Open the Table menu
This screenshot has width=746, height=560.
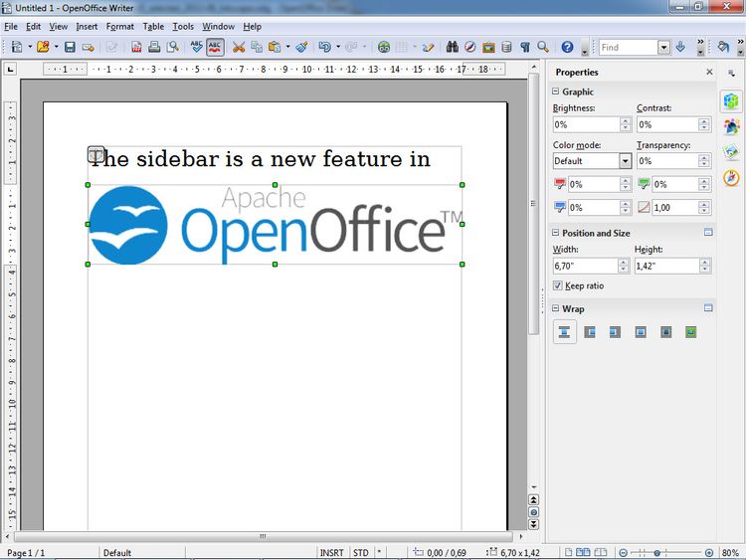tap(153, 27)
